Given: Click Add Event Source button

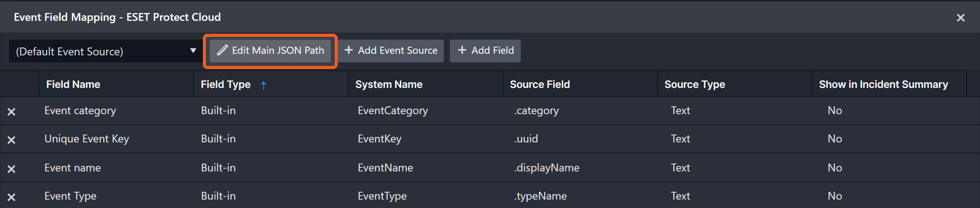Looking at the screenshot, I should pyautogui.click(x=391, y=51).
